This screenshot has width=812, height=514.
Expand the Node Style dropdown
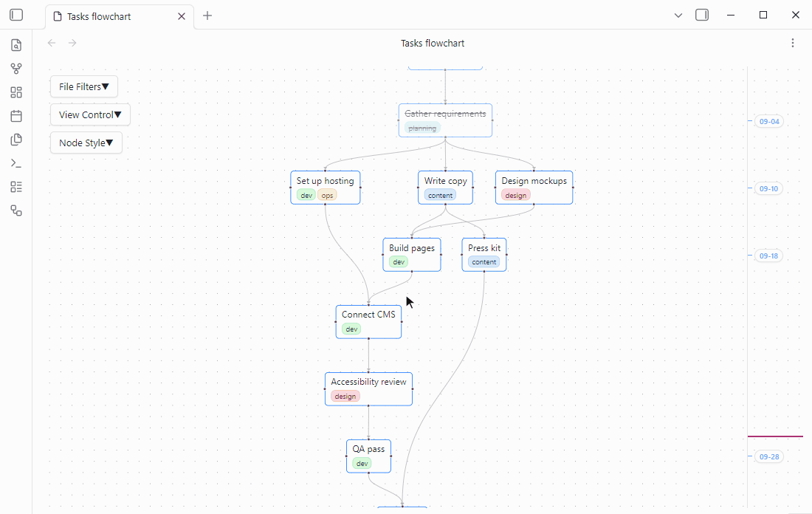click(86, 143)
